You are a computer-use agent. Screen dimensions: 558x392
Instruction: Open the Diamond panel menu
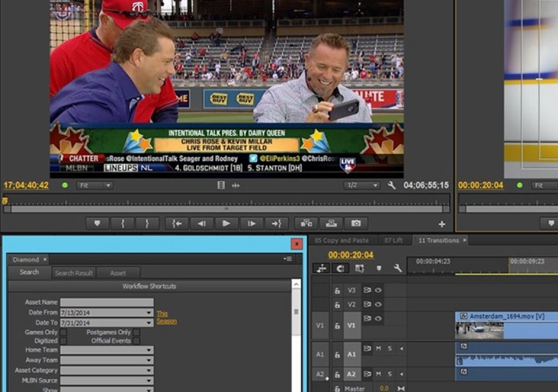click(288, 259)
